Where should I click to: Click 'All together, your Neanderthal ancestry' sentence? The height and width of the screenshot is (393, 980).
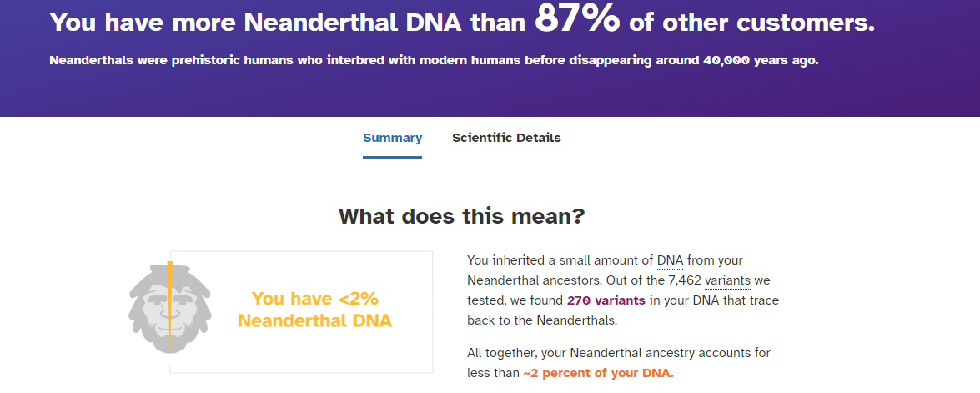[x=619, y=353]
